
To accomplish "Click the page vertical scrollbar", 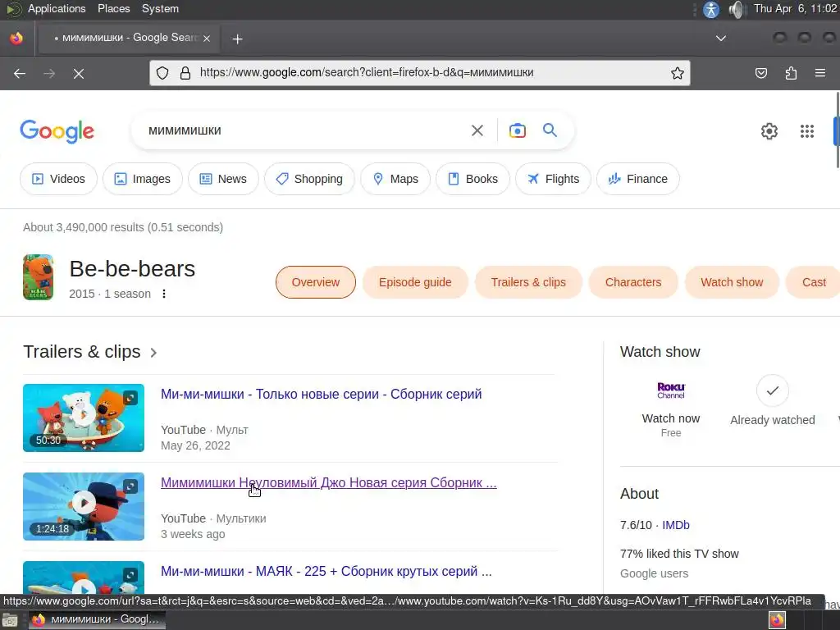I will [x=836, y=130].
